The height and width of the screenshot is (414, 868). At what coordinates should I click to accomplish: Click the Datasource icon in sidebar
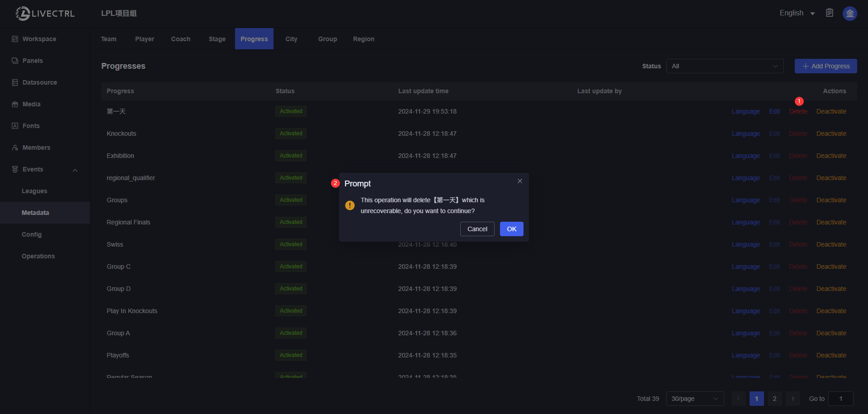tap(15, 82)
